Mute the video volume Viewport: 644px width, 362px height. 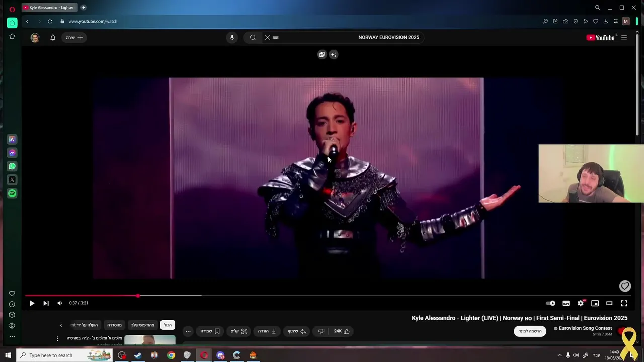pyautogui.click(x=60, y=303)
